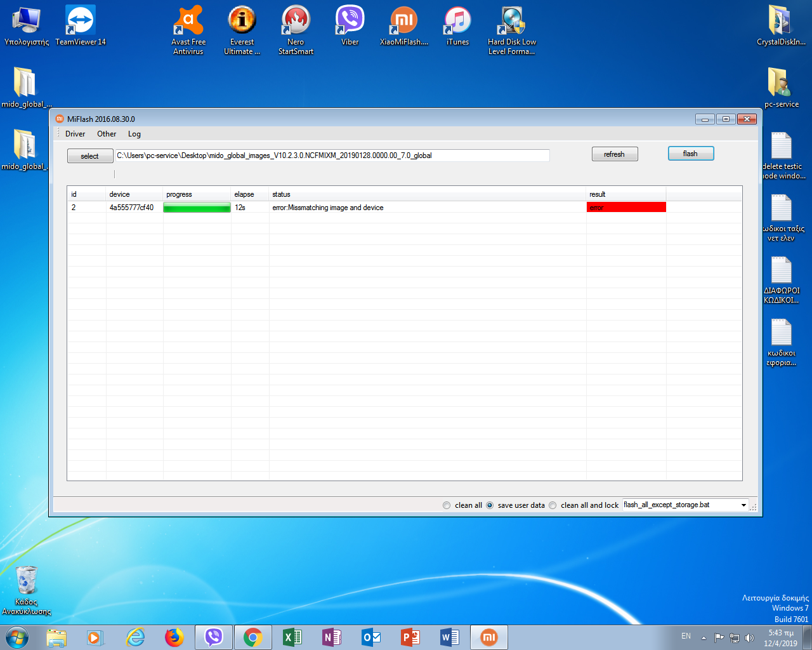Screen dimensions: 812x650
Task: Show hidden system tray icons
Action: [x=704, y=637]
